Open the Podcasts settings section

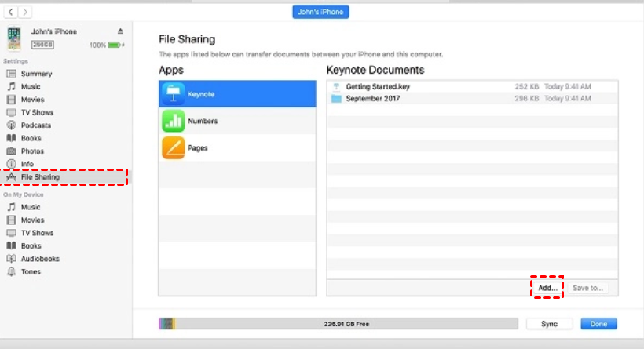pyautogui.click(x=35, y=125)
